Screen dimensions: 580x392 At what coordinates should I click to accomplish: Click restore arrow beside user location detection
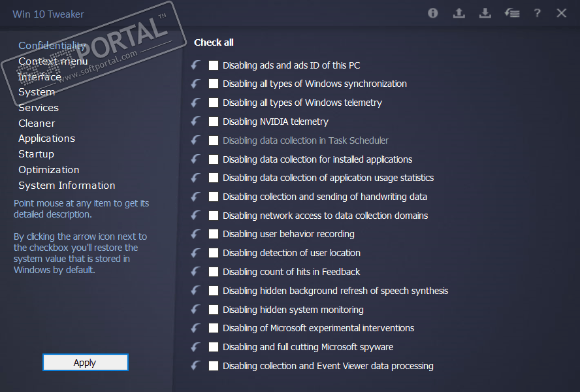pos(196,253)
